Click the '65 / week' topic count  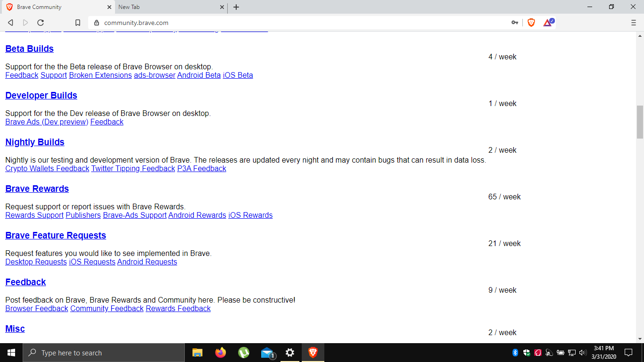(x=504, y=197)
